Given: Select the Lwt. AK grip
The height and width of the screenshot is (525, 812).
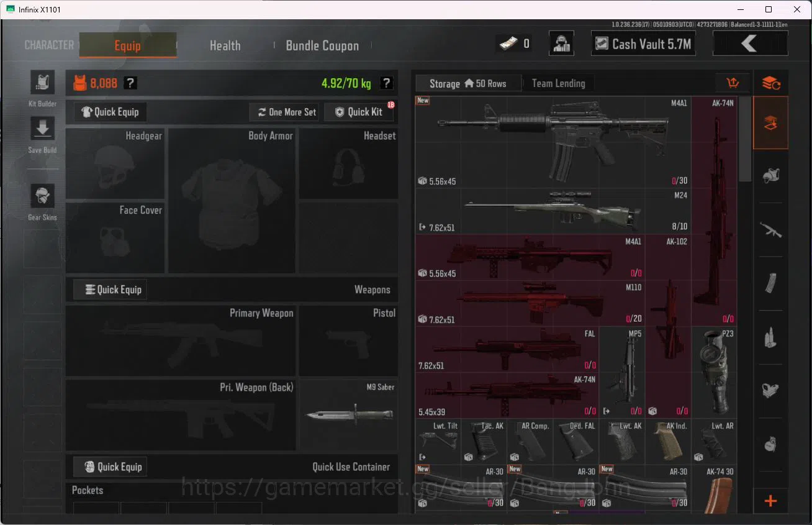Looking at the screenshot, I should point(622,441).
